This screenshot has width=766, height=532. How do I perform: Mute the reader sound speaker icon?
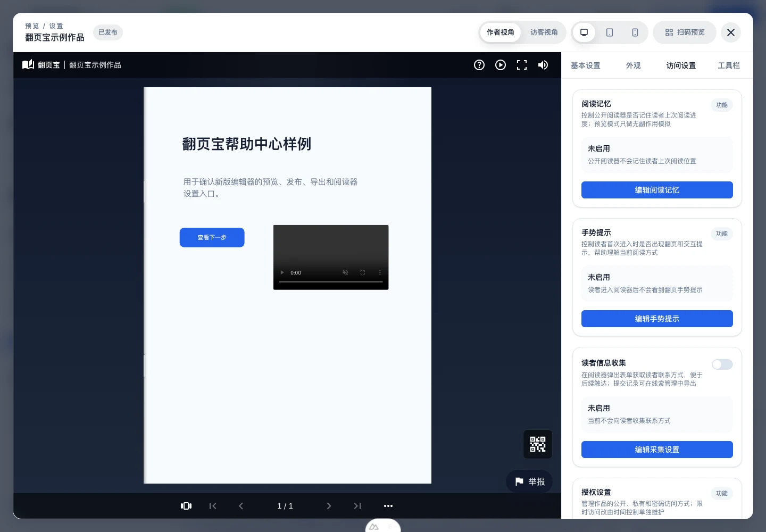point(543,65)
